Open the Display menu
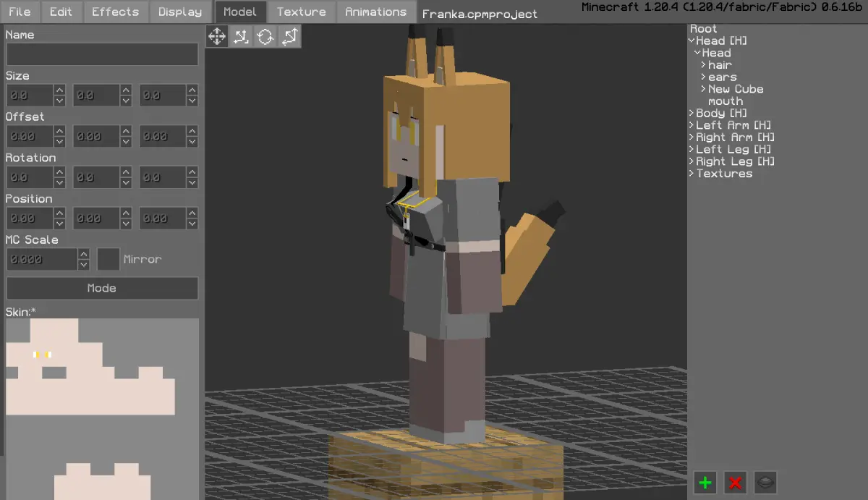 [x=180, y=12]
